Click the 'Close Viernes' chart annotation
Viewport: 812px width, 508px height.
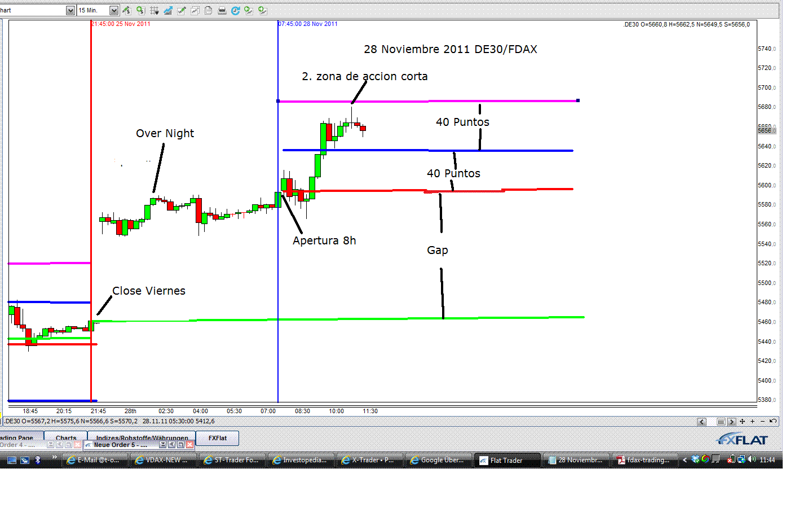coord(149,291)
